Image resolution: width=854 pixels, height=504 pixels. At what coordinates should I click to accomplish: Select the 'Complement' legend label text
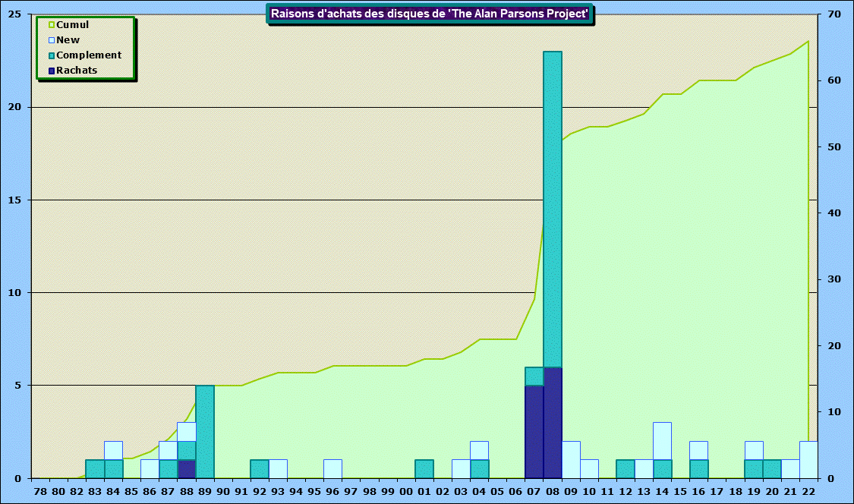tap(89, 55)
